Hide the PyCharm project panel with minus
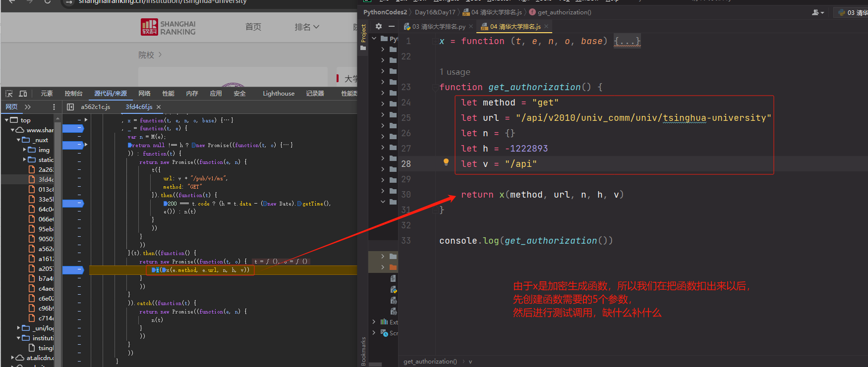The width and height of the screenshot is (868, 367). (392, 26)
